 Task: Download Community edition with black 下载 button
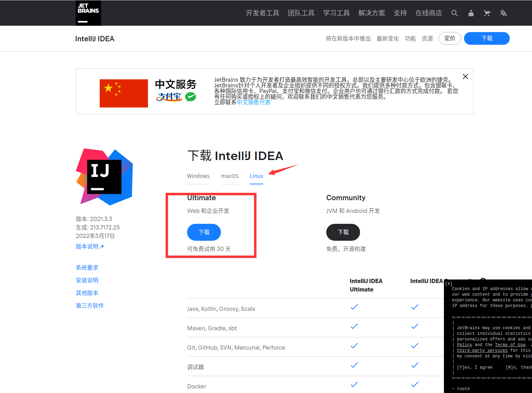click(343, 232)
